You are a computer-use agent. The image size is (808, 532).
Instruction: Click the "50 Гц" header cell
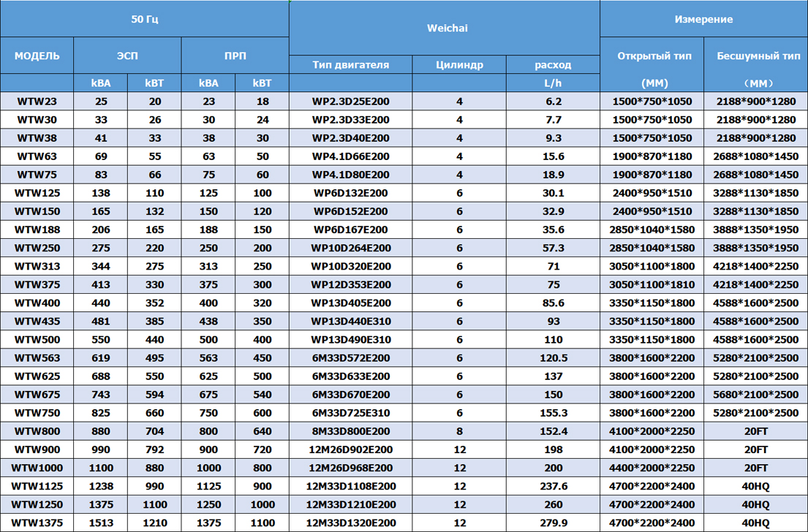click(145, 19)
